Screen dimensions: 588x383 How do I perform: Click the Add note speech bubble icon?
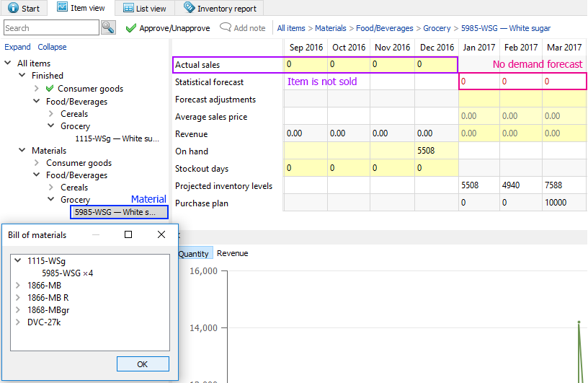click(x=226, y=28)
